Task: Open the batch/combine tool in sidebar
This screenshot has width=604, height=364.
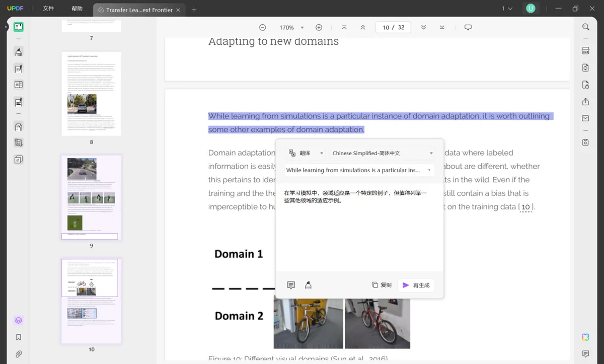Action: tap(19, 160)
